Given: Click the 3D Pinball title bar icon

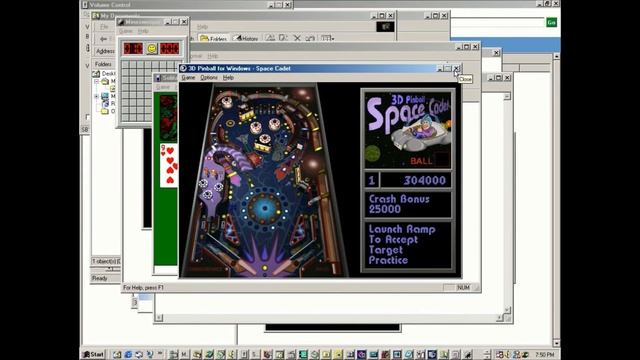Looking at the screenshot, I should click(184, 68).
